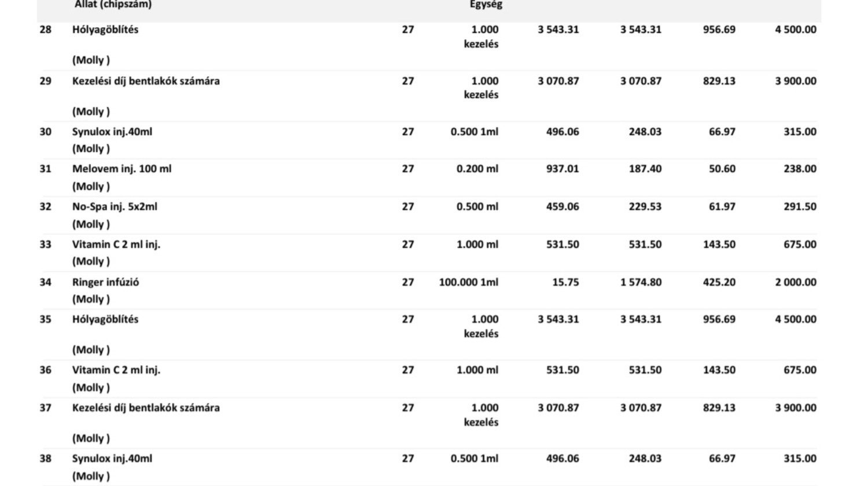Viewport: 868px width, 486px height.
Task: Select row number 28
Action: click(45, 30)
